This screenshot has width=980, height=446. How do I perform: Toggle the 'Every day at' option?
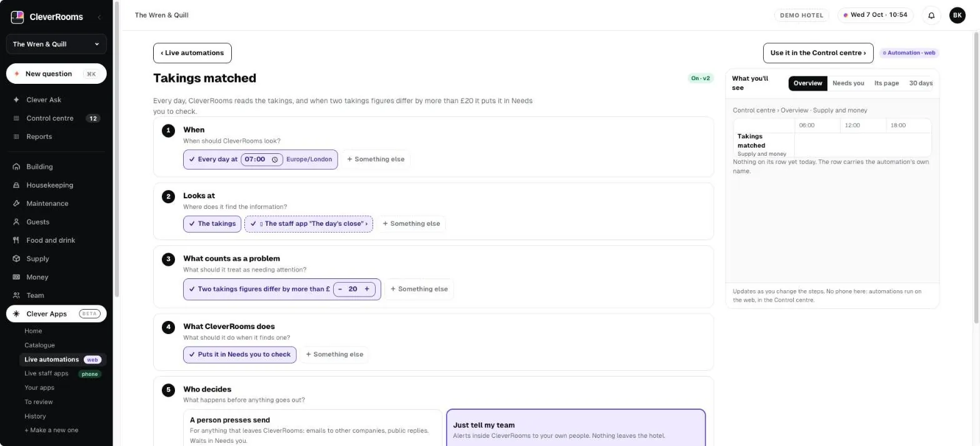[260, 160]
